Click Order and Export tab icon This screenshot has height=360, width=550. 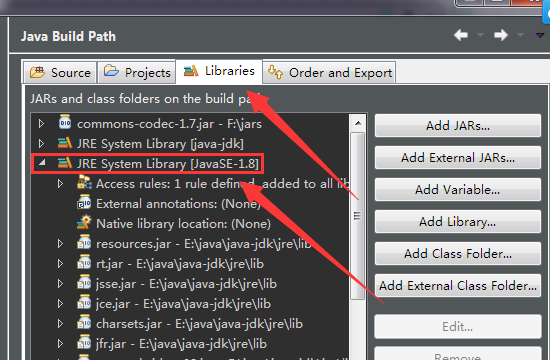click(275, 72)
